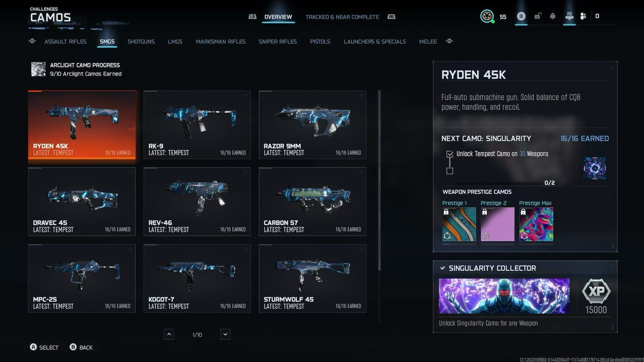Open the Marksman Rifles category
The image size is (644, 362).
coord(221,42)
